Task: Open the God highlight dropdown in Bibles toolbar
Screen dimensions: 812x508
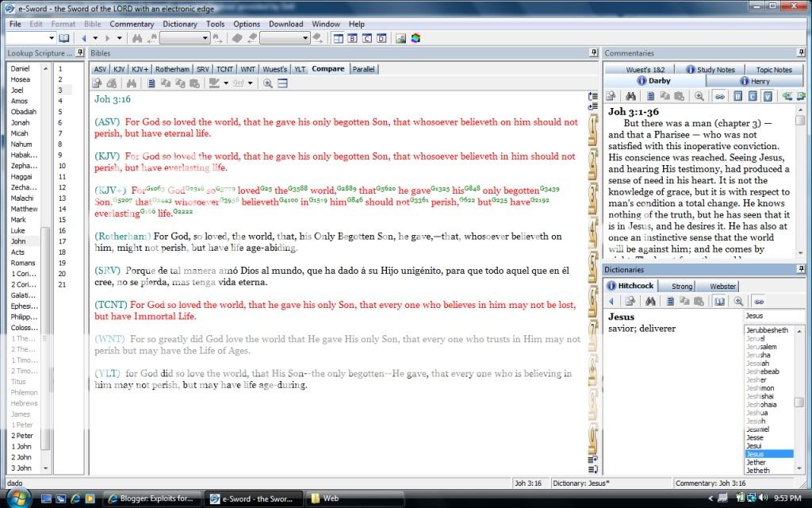Action: point(250,83)
